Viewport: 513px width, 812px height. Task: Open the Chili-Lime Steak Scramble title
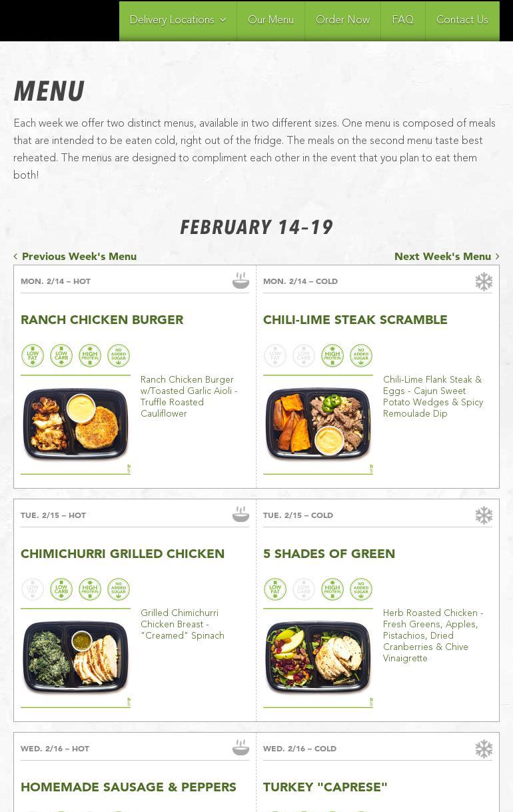(355, 320)
